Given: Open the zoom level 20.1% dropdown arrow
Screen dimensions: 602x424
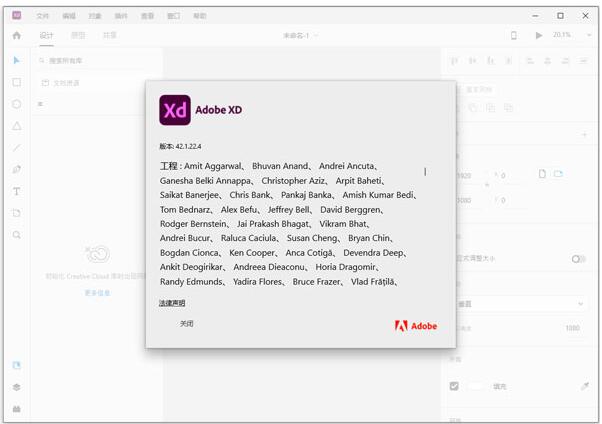Looking at the screenshot, I should coord(589,35).
